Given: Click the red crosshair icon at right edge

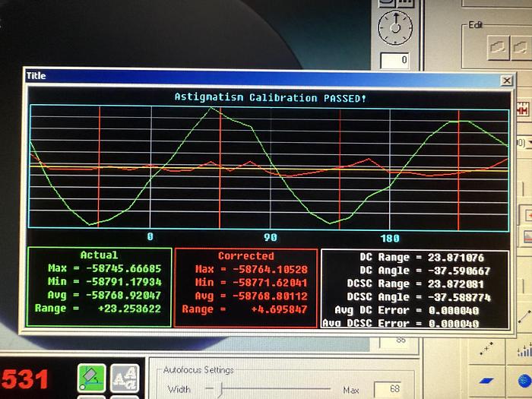Looking at the screenshot, I should [x=527, y=215].
